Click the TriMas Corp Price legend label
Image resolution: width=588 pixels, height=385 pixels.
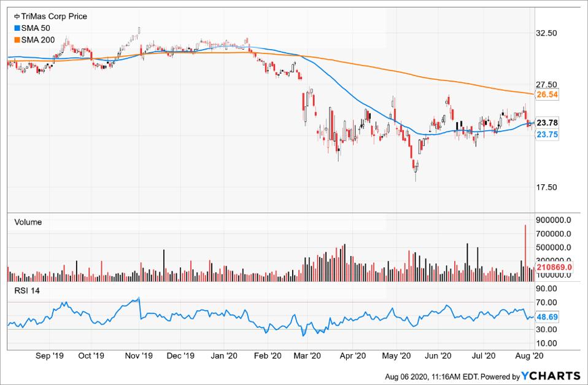point(54,17)
